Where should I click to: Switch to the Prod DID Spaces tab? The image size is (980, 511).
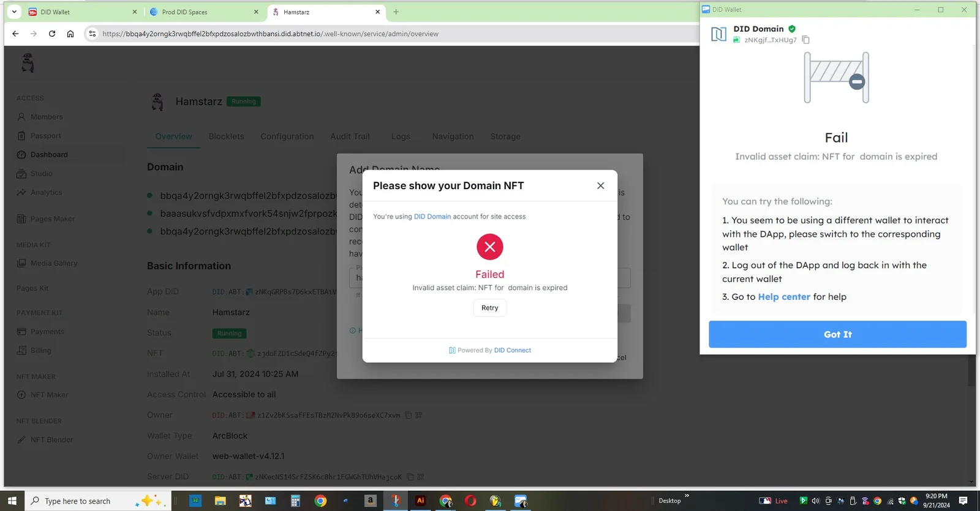pyautogui.click(x=205, y=12)
